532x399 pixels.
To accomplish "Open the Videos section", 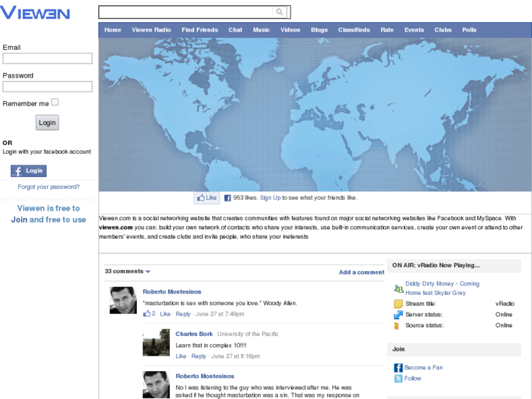I will point(290,30).
